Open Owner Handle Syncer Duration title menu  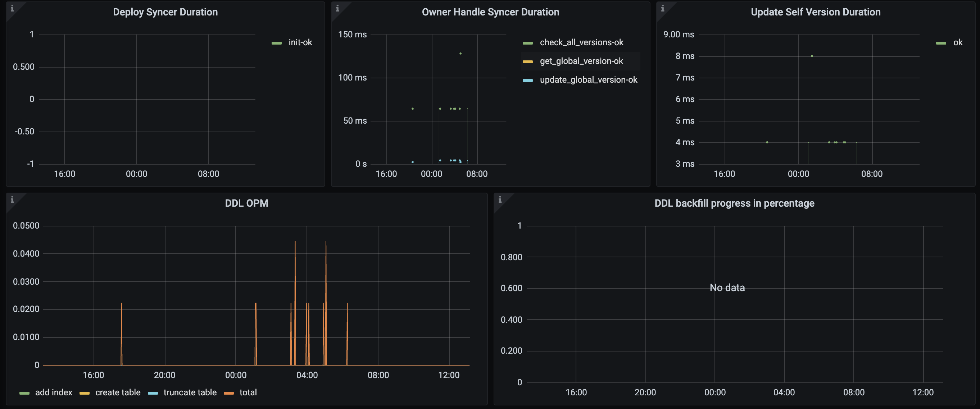point(490,12)
